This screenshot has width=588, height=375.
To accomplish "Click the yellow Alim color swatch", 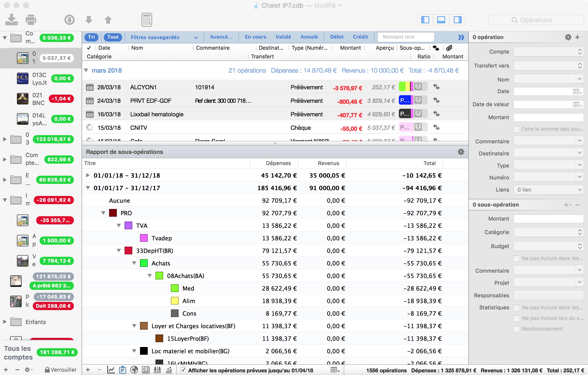I will pos(175,301).
